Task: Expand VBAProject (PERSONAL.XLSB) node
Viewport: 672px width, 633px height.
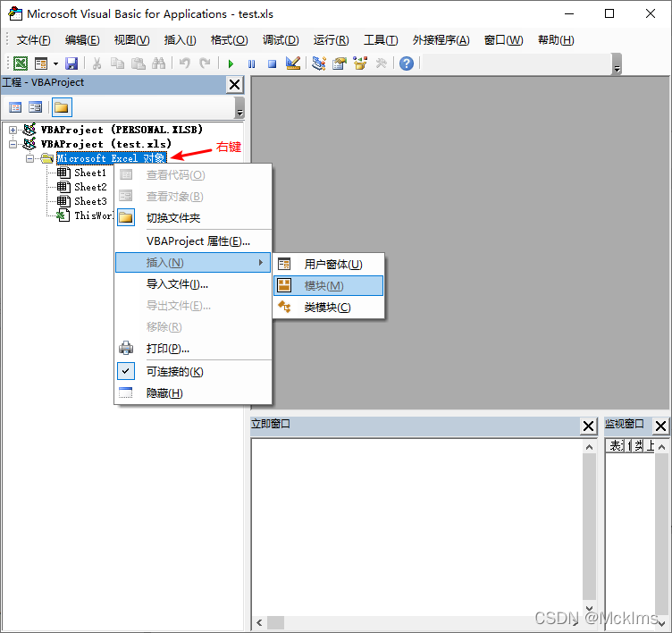Action: tap(13, 130)
